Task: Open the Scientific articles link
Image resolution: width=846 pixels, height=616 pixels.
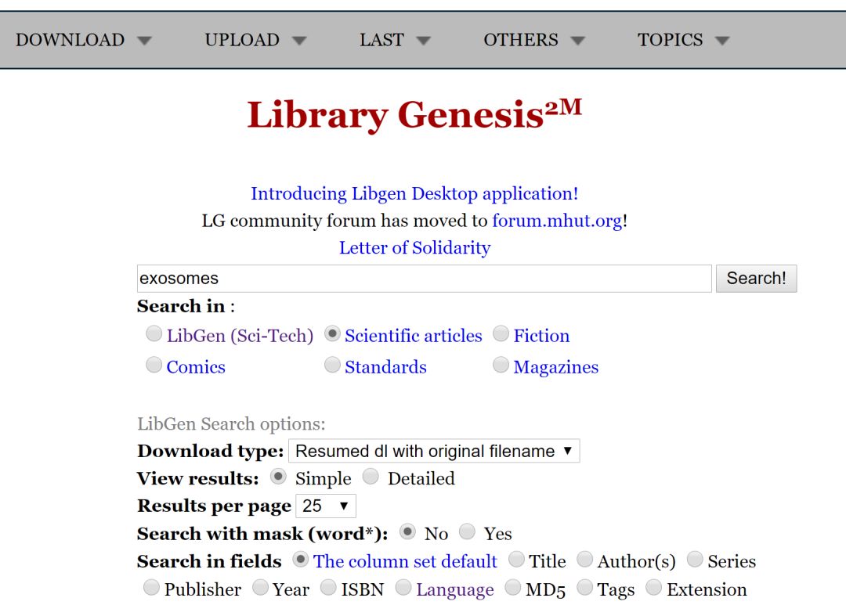Action: point(414,336)
